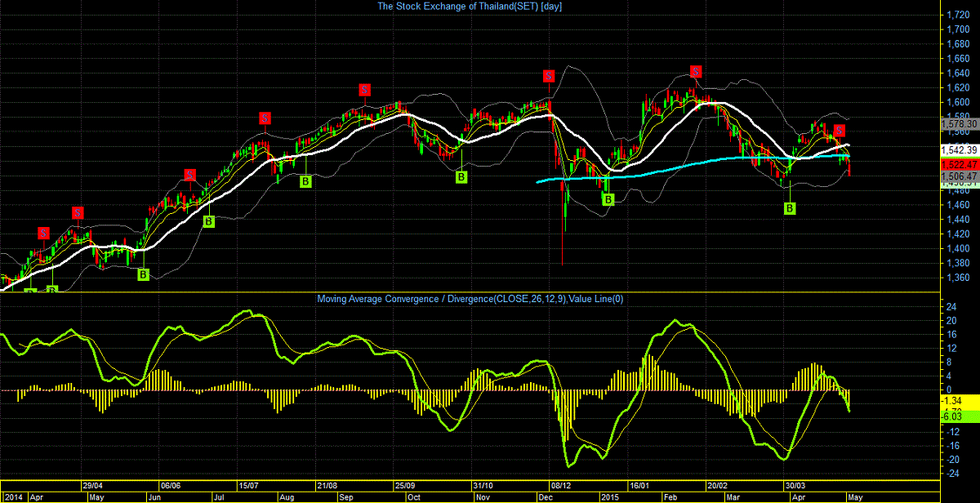Click the S sell marker in late June 2014

coord(189,175)
